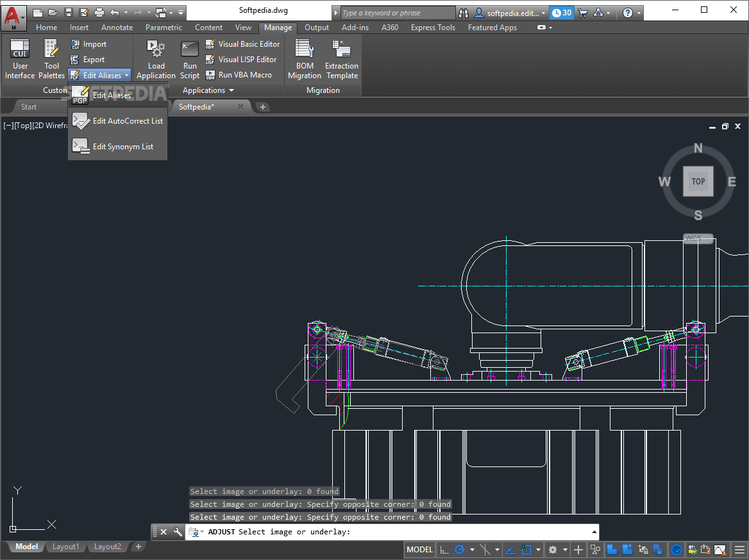This screenshot has height=560, width=749.
Task: Open the User Interface CUI editor
Action: (19, 59)
